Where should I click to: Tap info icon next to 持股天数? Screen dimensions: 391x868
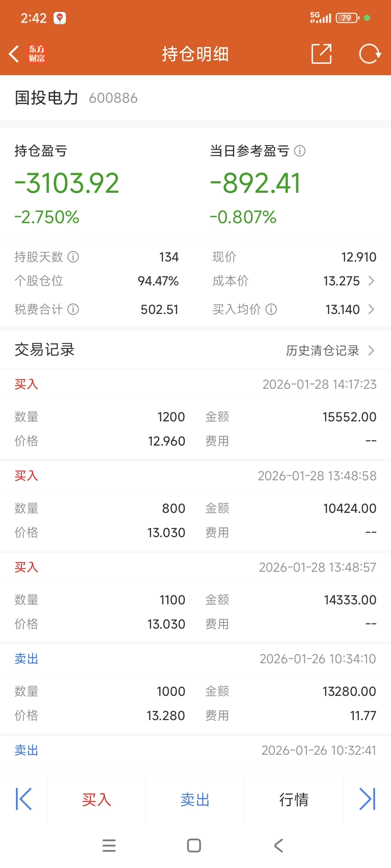click(73, 257)
